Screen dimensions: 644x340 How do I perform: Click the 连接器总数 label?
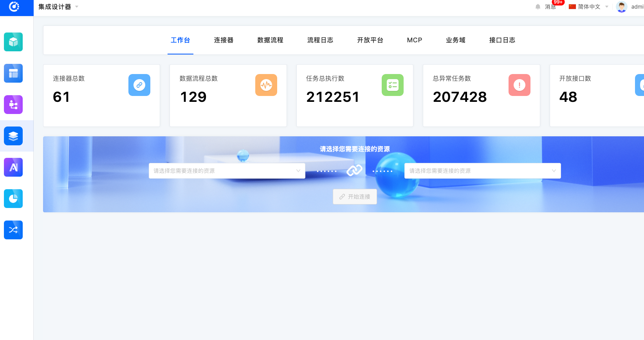click(x=69, y=78)
